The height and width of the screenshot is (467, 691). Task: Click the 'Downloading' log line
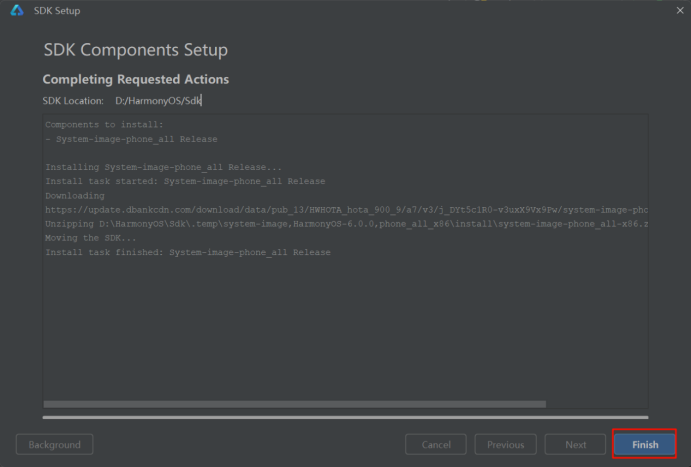pyautogui.click(x=75, y=196)
